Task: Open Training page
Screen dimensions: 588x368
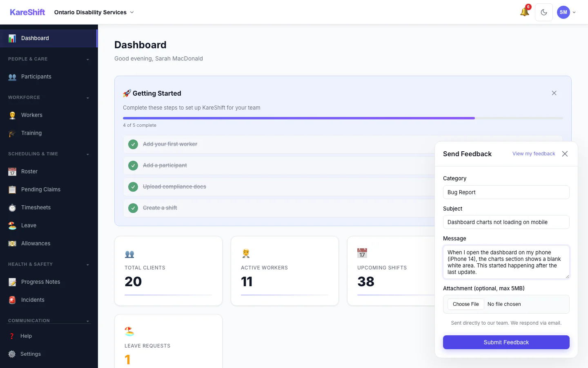Action: click(49, 133)
